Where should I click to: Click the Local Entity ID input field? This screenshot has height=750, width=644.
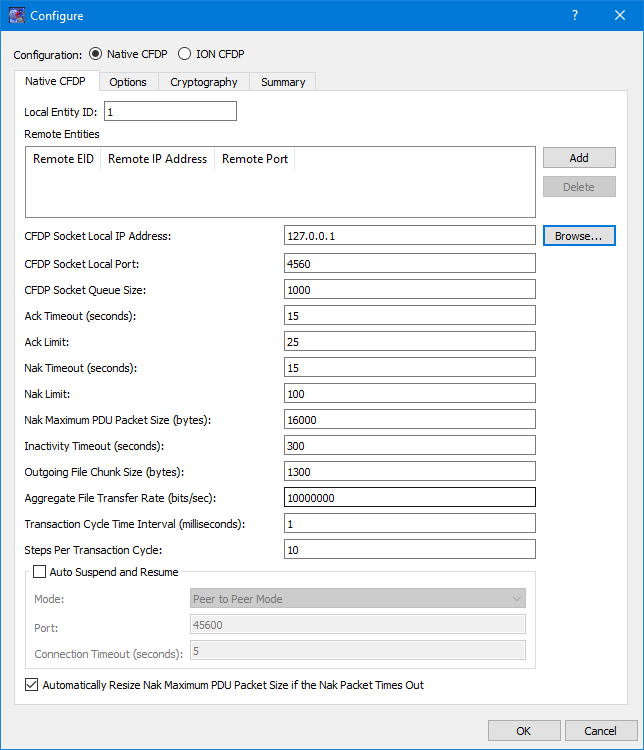[x=169, y=112]
